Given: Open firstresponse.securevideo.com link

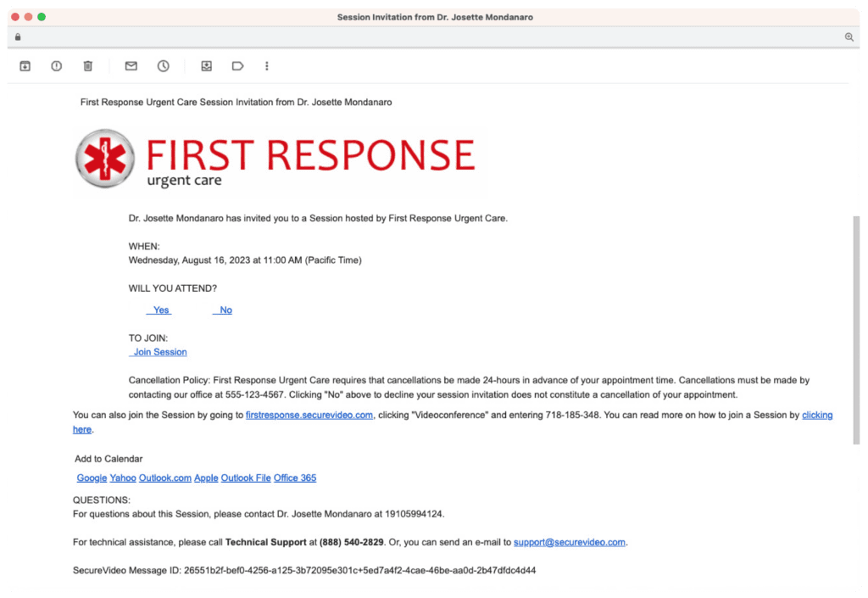Looking at the screenshot, I should 309,416.
